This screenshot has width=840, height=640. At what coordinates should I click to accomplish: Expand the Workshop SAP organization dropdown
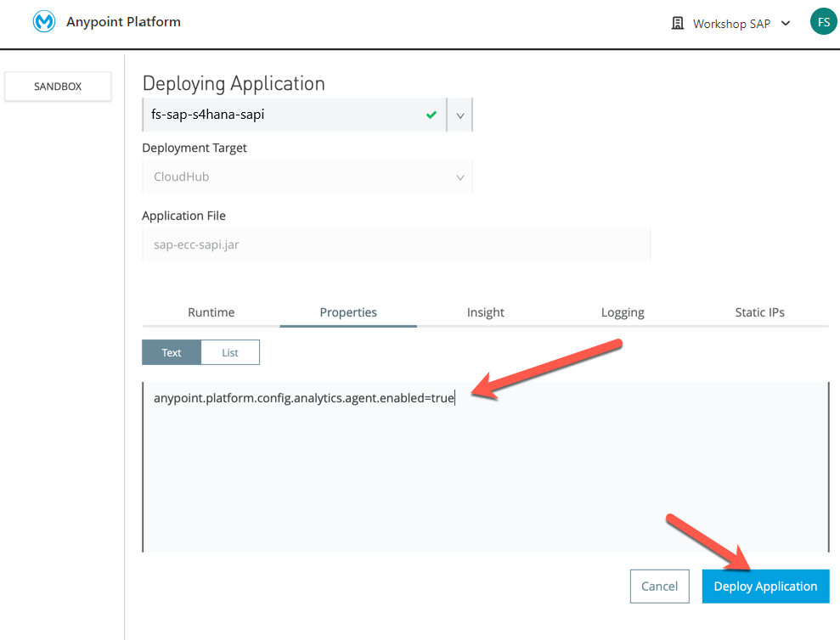point(786,23)
